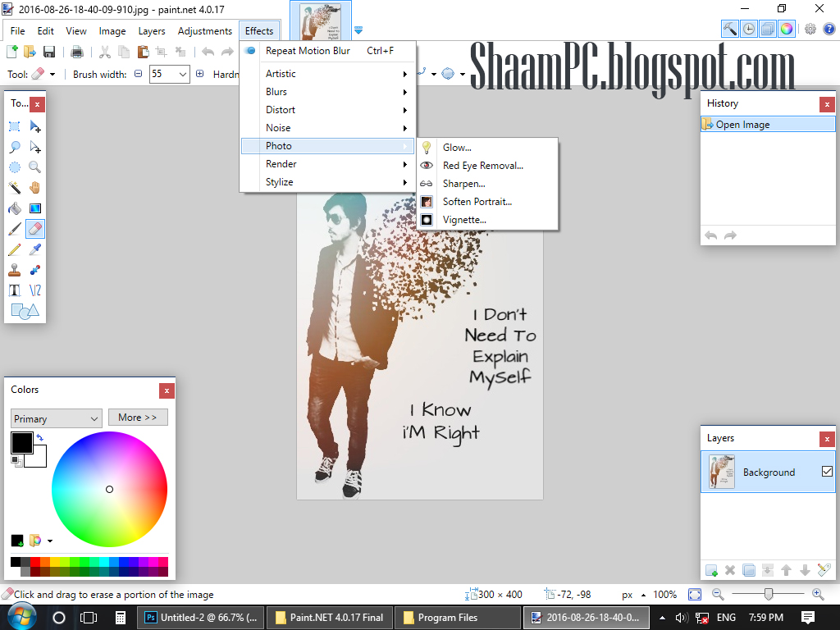
Task: Open the Brush width dropdown
Action: tap(182, 74)
